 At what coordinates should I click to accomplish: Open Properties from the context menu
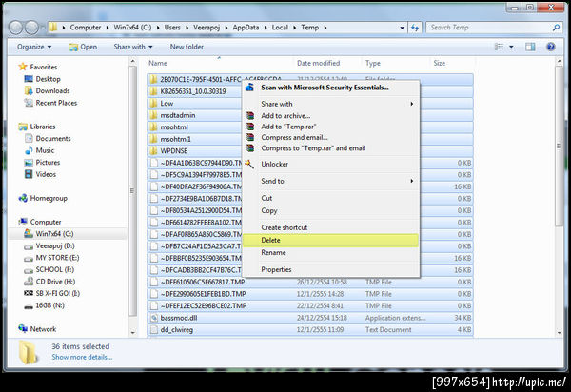pyautogui.click(x=330, y=269)
